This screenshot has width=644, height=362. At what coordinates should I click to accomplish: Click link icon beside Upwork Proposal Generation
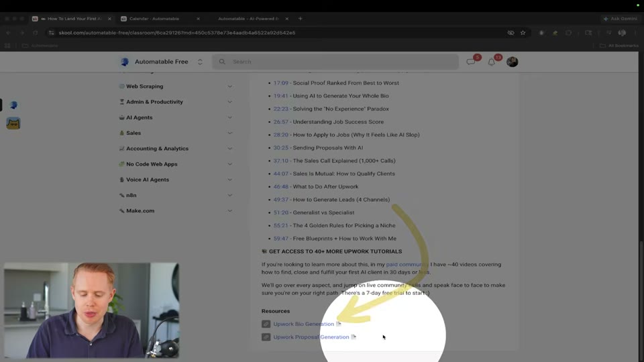tap(266, 337)
